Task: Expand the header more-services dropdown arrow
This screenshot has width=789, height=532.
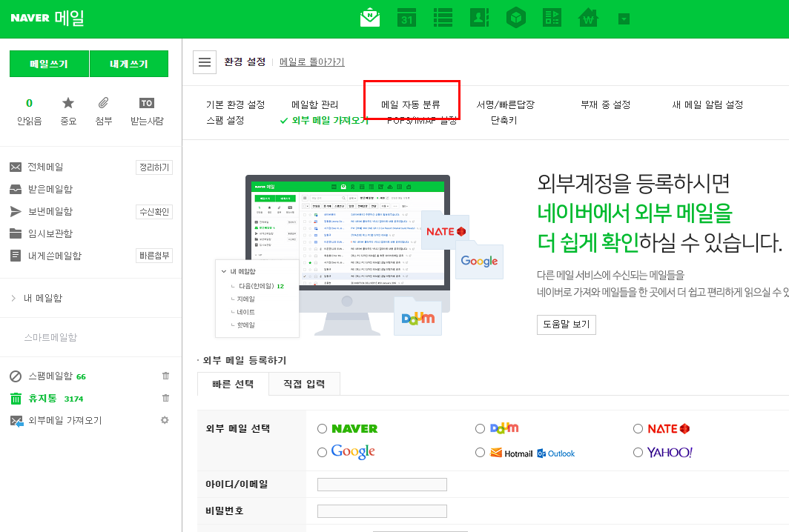Action: 624,19
